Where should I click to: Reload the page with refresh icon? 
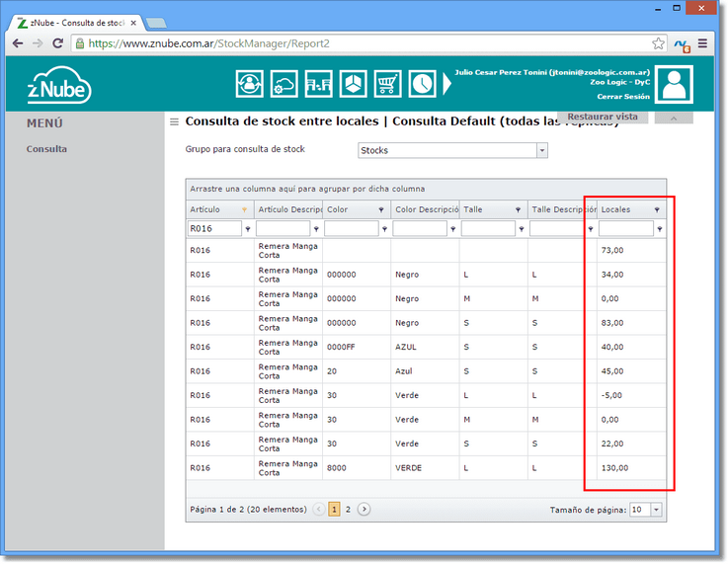(58, 43)
